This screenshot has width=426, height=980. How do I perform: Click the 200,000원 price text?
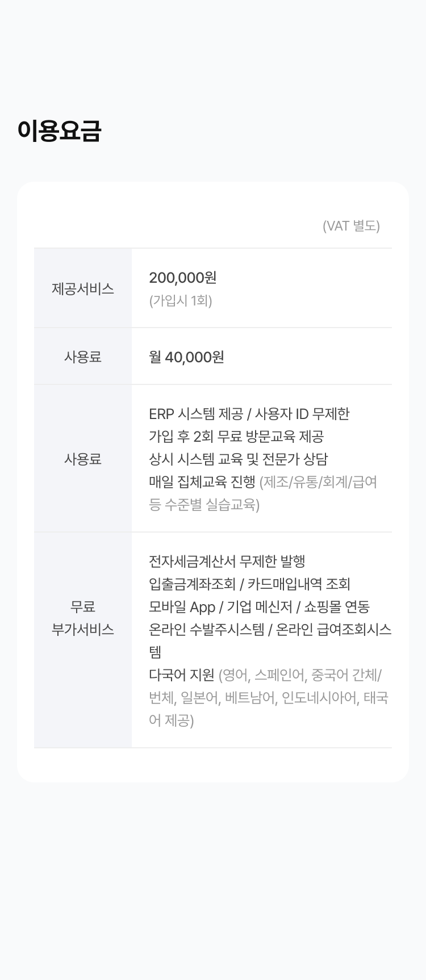[183, 278]
